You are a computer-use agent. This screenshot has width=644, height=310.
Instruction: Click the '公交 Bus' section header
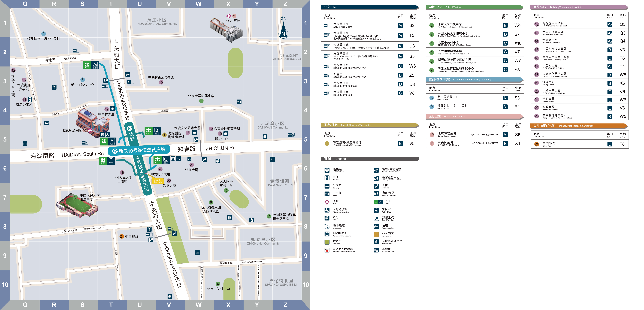370,7
